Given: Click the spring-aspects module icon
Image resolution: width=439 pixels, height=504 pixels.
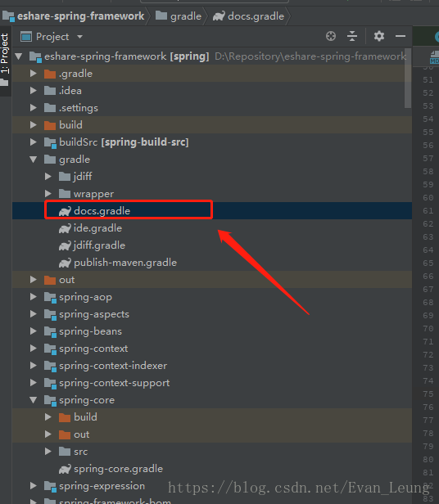Looking at the screenshot, I should point(50,314).
